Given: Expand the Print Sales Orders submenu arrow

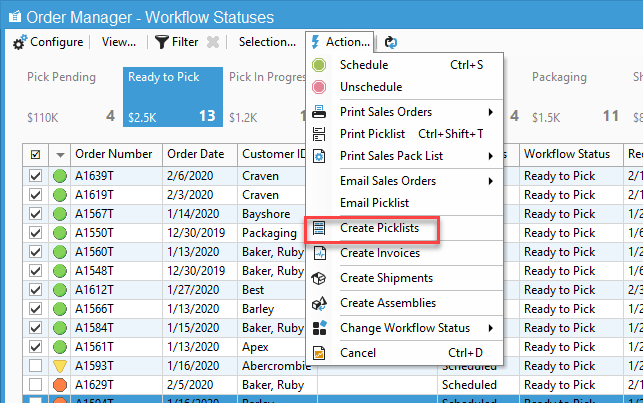Looking at the screenshot, I should [490, 112].
